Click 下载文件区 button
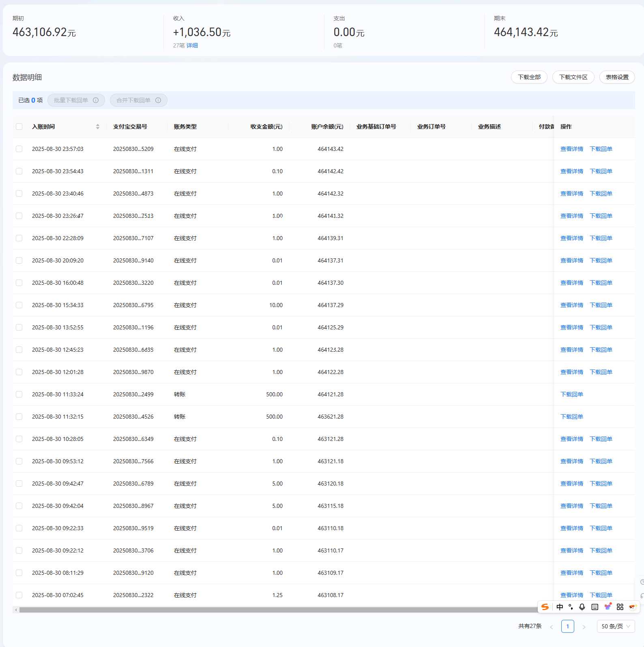Screen dimensions: 644x647 pyautogui.click(x=573, y=77)
